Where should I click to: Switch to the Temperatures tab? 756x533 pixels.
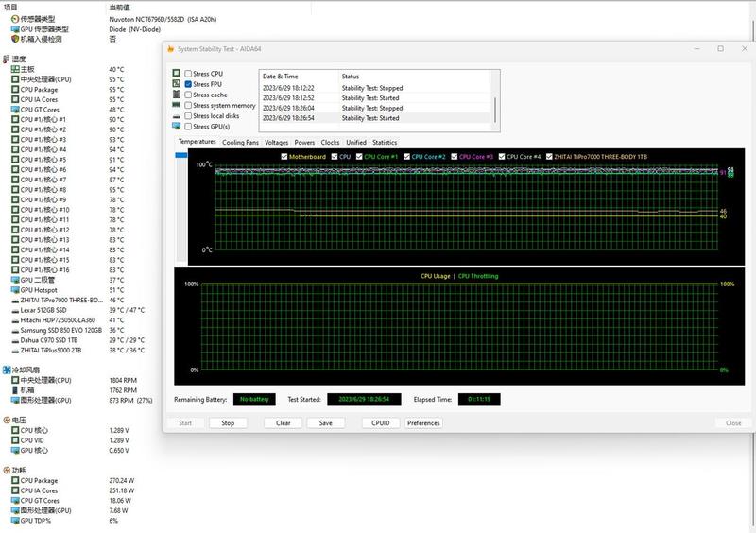(x=197, y=142)
